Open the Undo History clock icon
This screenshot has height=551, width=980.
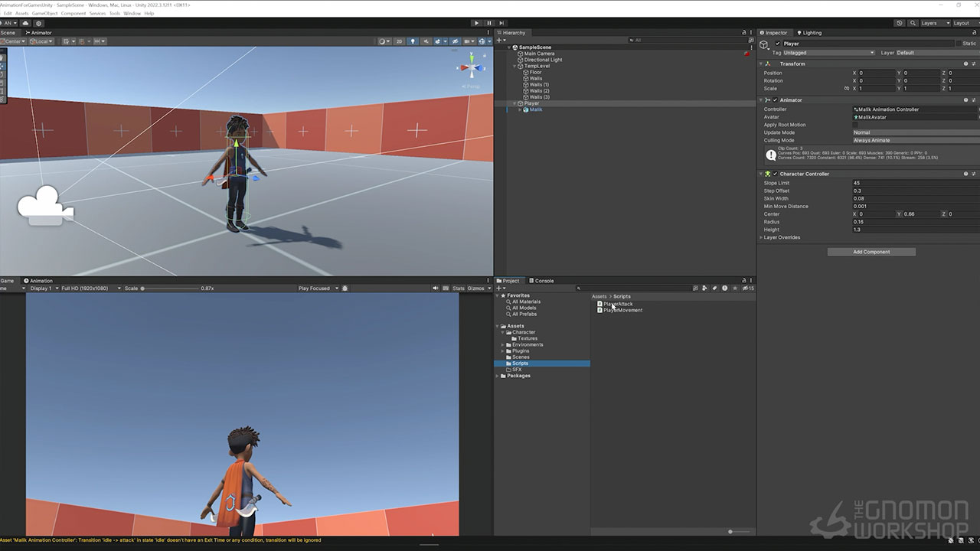(900, 23)
